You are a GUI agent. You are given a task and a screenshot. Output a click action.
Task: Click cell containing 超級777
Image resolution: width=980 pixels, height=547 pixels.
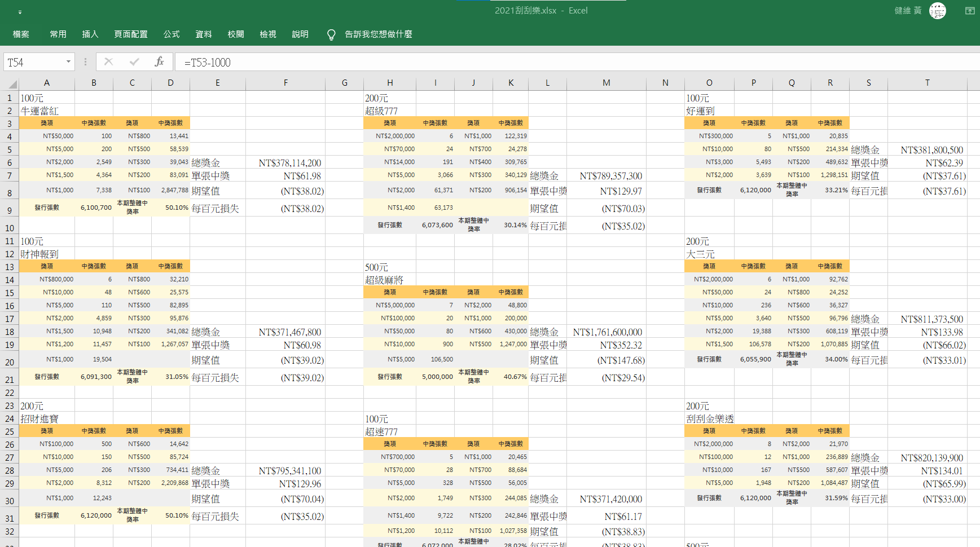390,111
